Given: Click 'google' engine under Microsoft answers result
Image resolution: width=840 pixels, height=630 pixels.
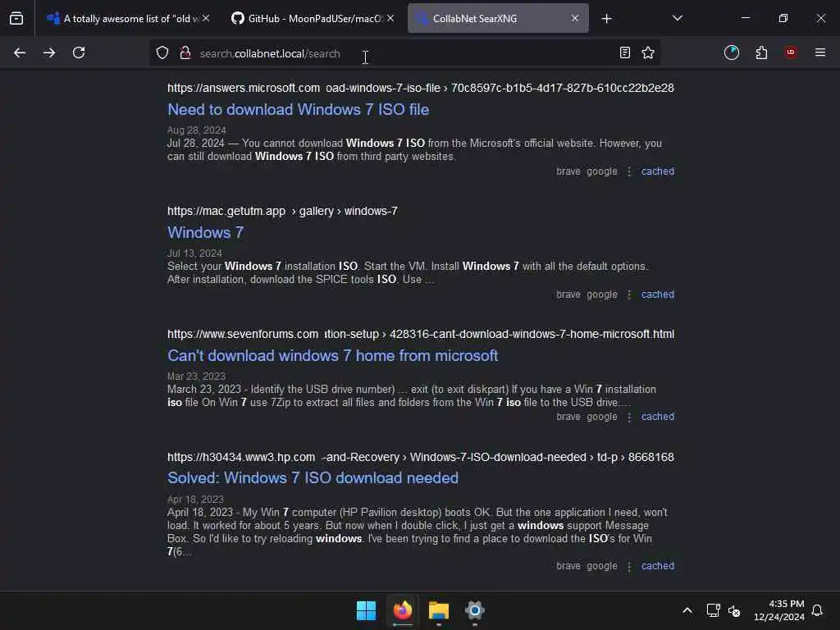Looking at the screenshot, I should tap(601, 171).
